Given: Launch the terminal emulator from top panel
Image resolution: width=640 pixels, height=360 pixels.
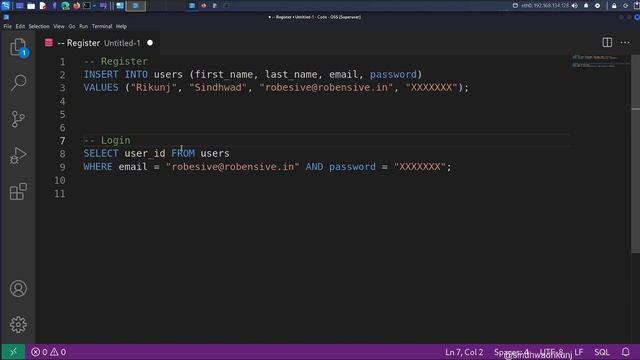Looking at the screenshot, I should pyautogui.click(x=87, y=6).
